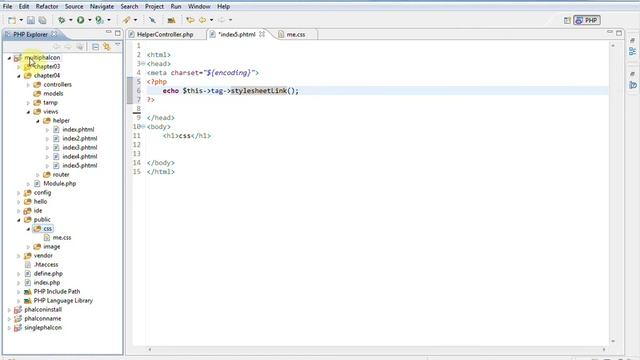The image size is (640, 360).
Task: Collapse the views folder
Action: (28, 112)
